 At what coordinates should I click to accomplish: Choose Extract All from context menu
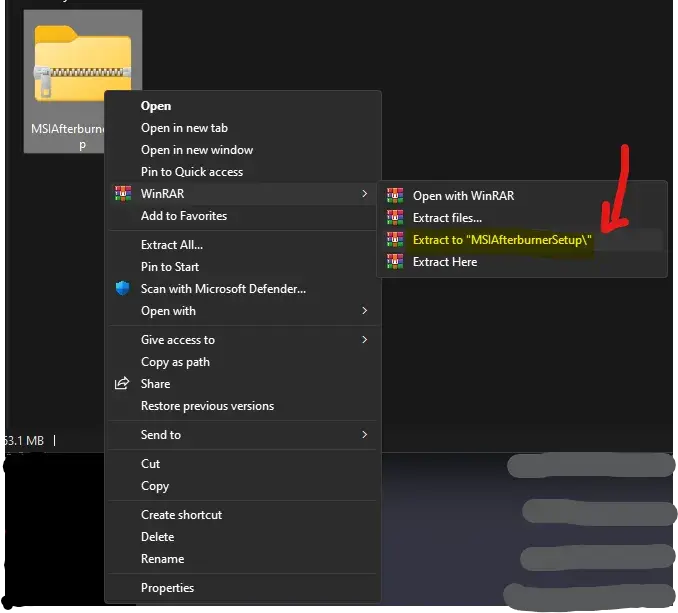click(x=172, y=245)
